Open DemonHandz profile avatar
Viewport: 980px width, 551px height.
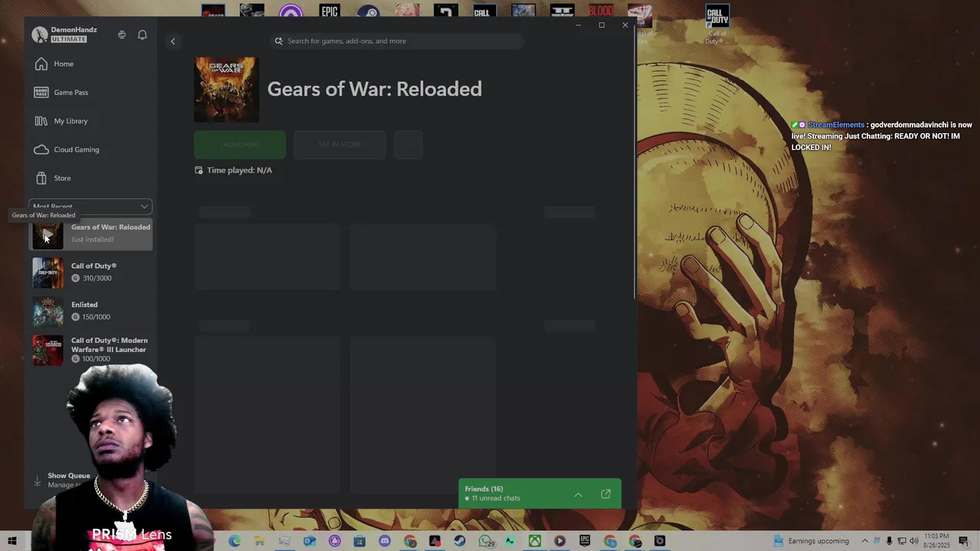tap(40, 34)
